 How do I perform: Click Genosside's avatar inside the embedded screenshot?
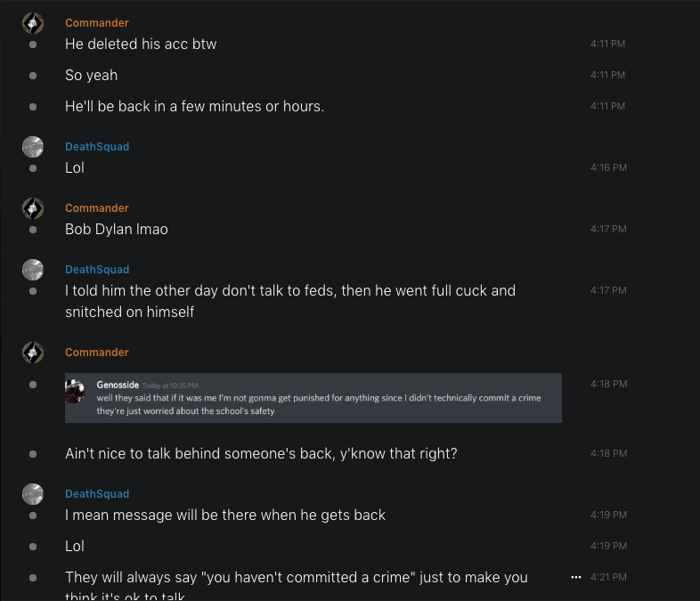point(76,390)
